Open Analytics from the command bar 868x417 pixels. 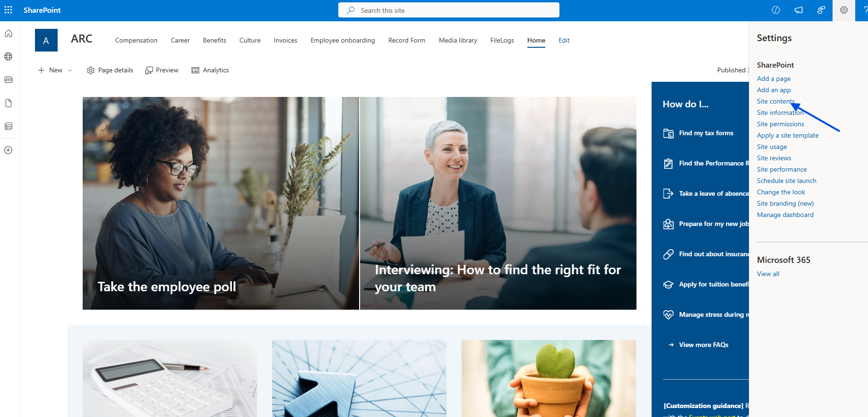[210, 70]
